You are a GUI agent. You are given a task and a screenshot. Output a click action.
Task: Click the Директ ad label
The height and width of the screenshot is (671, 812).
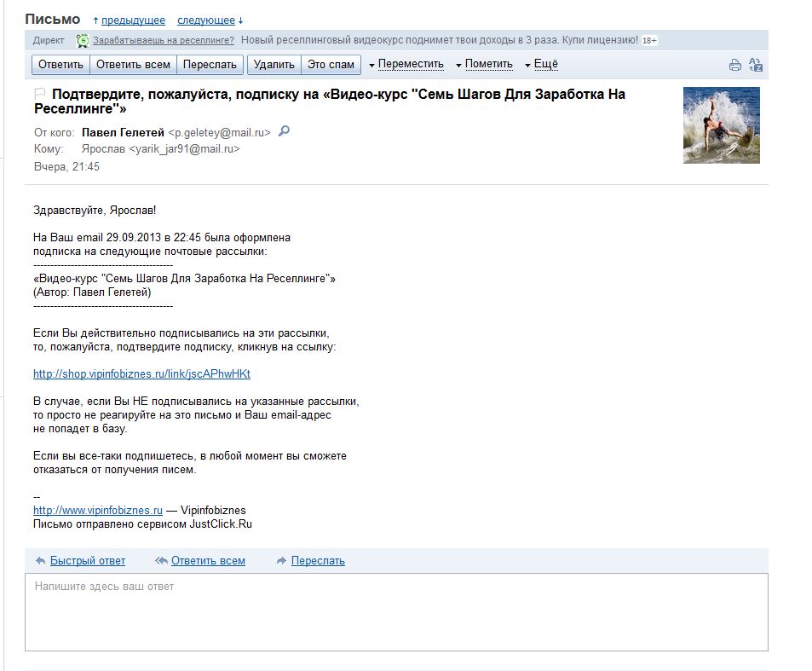click(x=49, y=40)
